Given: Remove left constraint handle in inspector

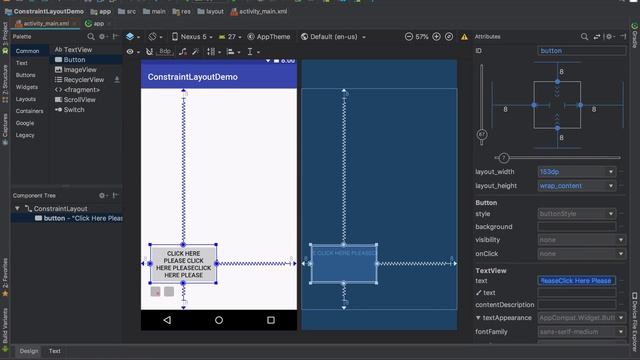Looking at the screenshot, I should pos(534,105).
